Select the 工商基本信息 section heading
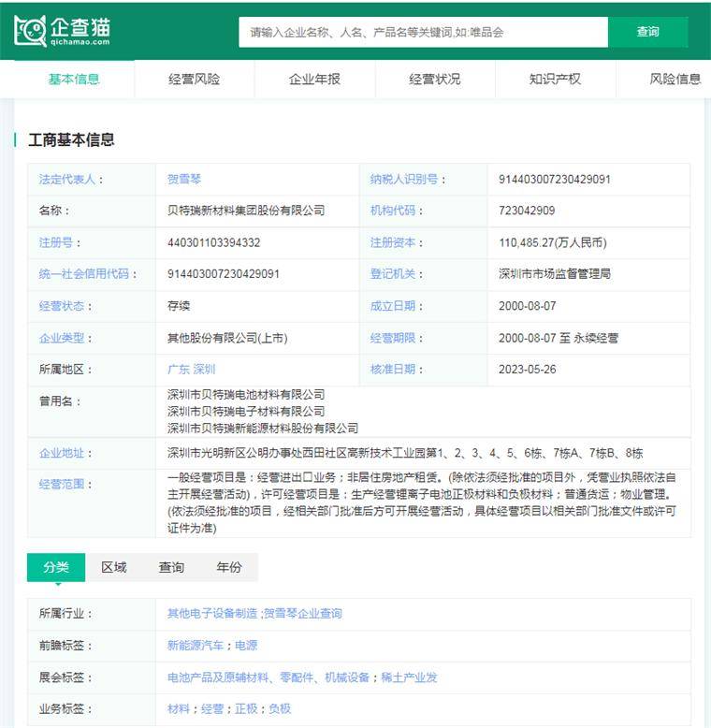Screen dimensions: 711x728 [71, 139]
